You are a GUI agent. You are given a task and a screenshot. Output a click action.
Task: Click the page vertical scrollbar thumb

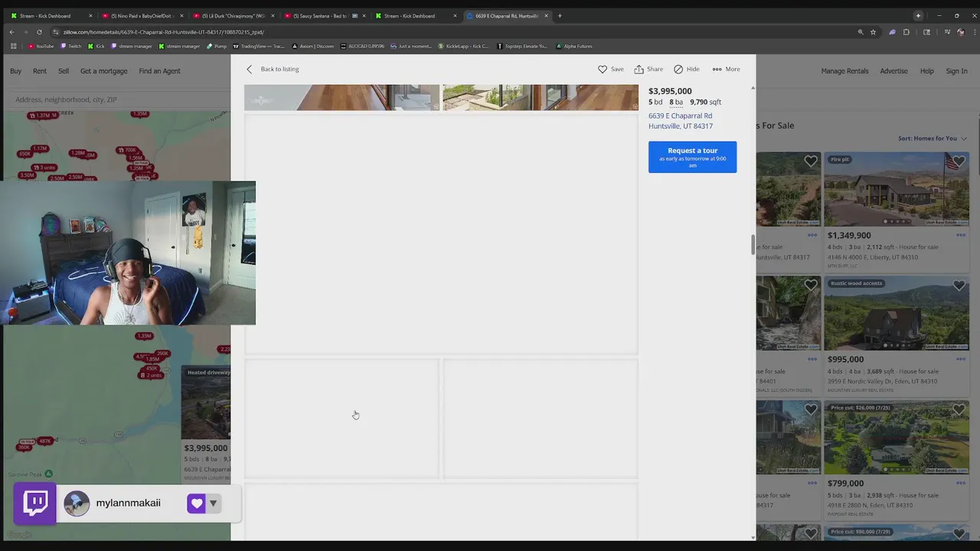coord(753,245)
